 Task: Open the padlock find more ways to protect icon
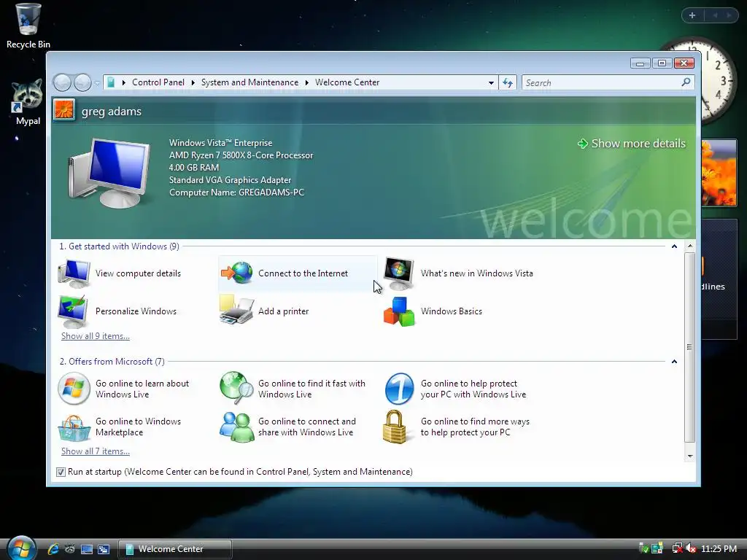point(395,427)
